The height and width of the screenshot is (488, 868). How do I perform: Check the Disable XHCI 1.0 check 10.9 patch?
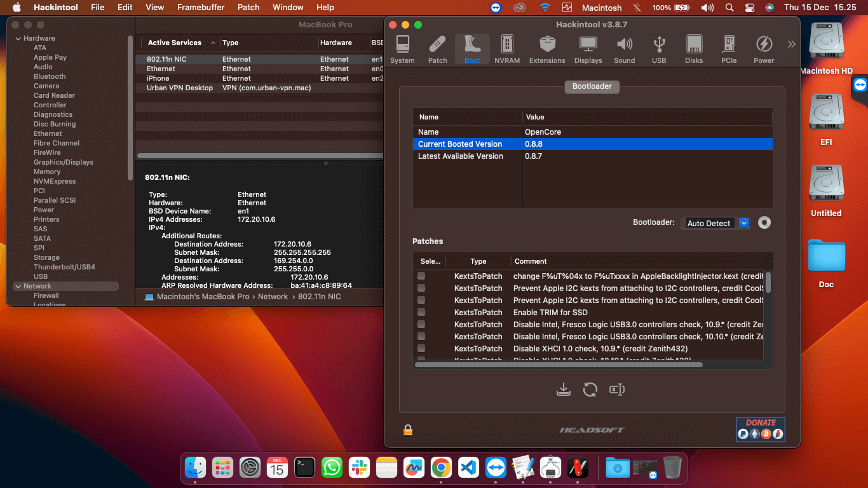(x=421, y=348)
